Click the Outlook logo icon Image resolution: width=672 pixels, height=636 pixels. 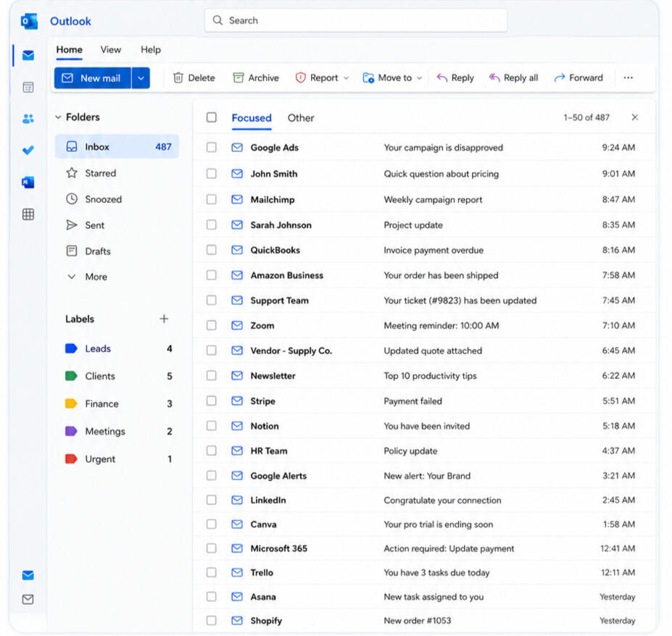tap(29, 21)
